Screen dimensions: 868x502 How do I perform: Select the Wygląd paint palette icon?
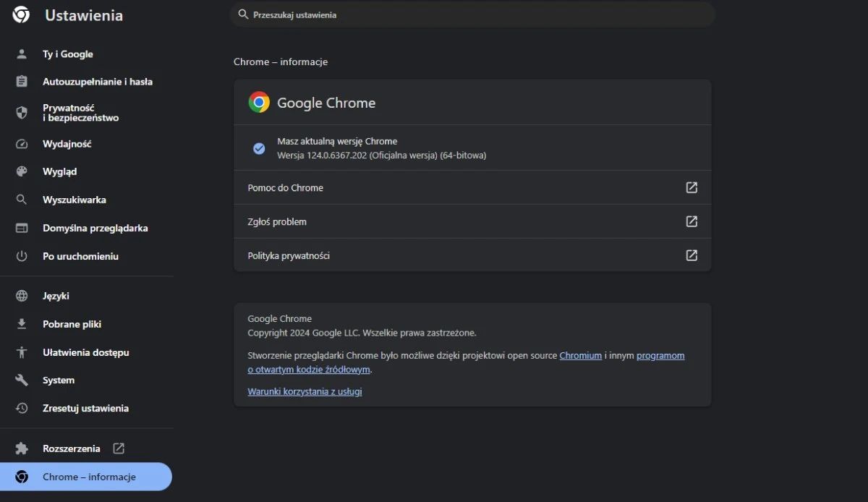[x=21, y=171]
